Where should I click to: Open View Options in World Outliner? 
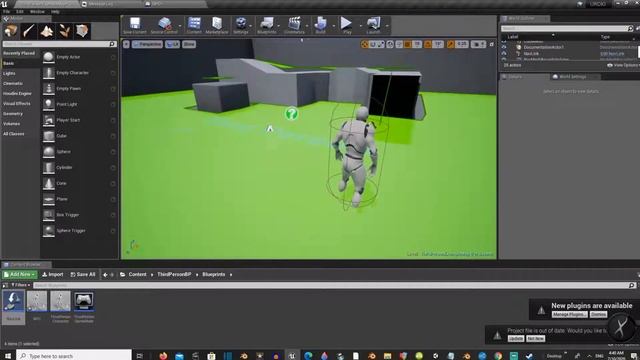pos(622,65)
